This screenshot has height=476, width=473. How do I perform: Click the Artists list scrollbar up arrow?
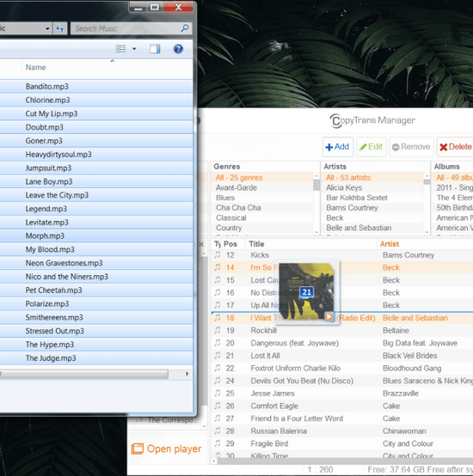[x=427, y=176]
